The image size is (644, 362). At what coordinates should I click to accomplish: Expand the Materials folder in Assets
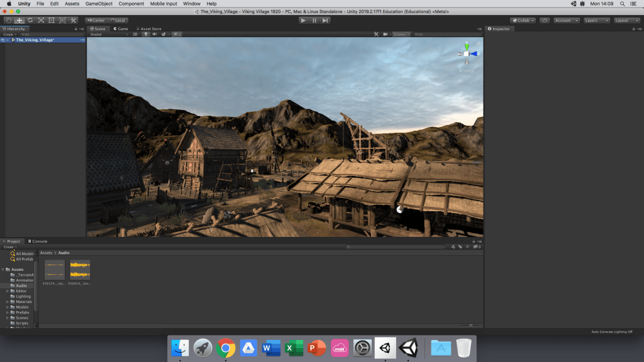pyautogui.click(x=8, y=302)
